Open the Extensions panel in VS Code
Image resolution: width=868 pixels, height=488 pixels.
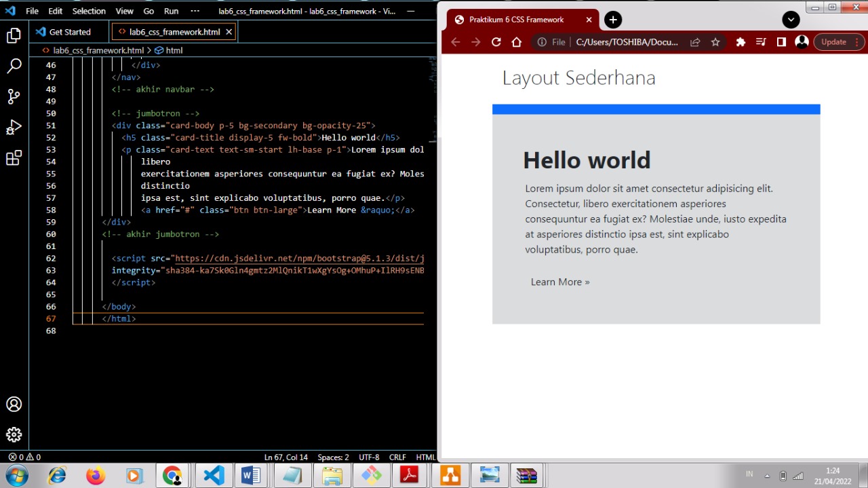[x=14, y=158]
